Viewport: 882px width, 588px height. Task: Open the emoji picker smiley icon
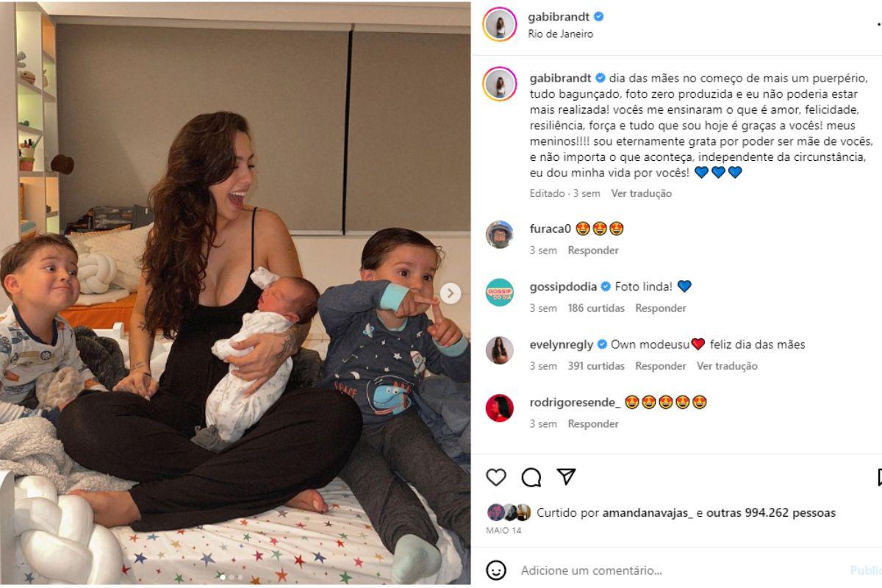pos(496,570)
